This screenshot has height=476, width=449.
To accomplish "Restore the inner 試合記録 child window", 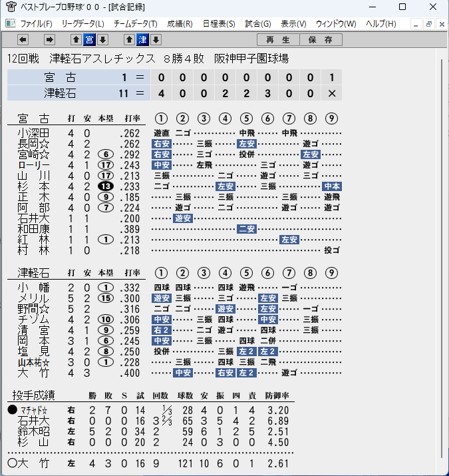I will tap(428, 24).
